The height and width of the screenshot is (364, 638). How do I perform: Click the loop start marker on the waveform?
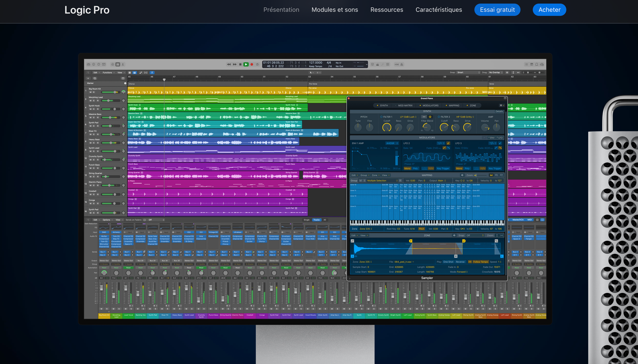pyautogui.click(x=411, y=241)
